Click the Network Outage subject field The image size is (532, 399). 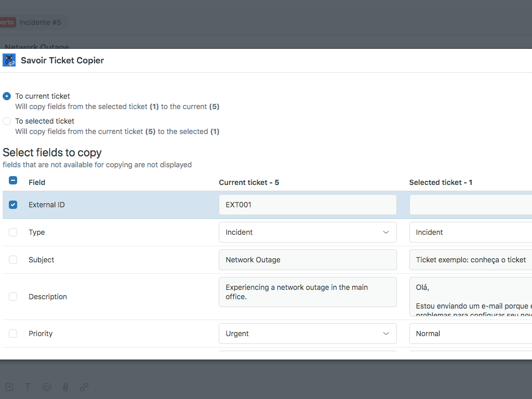[308, 260]
